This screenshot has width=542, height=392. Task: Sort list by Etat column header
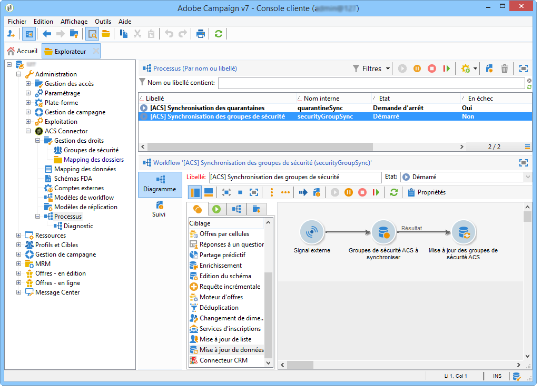pyautogui.click(x=416, y=99)
